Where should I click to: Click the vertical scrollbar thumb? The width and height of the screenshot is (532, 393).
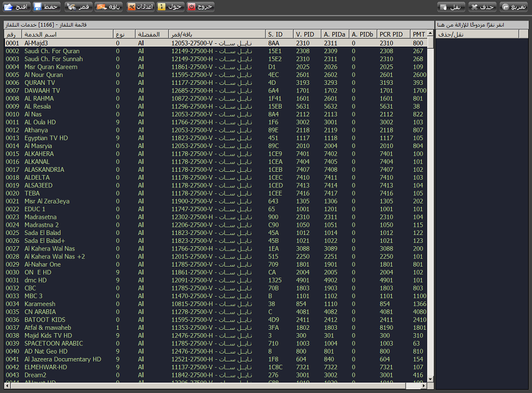tap(430, 43)
